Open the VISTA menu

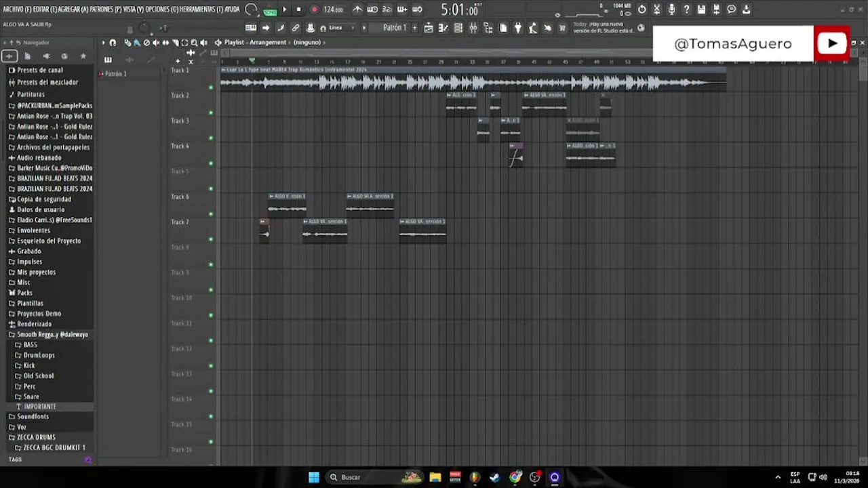[134, 9]
